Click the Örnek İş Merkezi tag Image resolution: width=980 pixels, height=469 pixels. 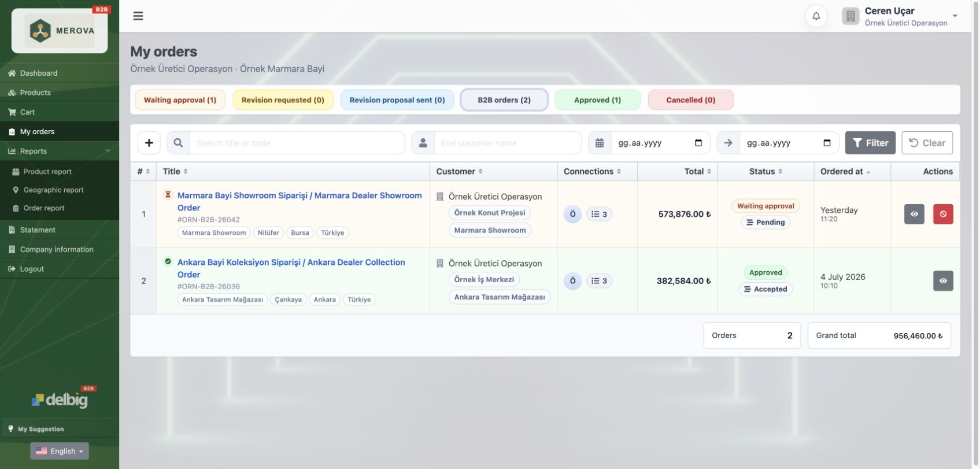tap(484, 280)
